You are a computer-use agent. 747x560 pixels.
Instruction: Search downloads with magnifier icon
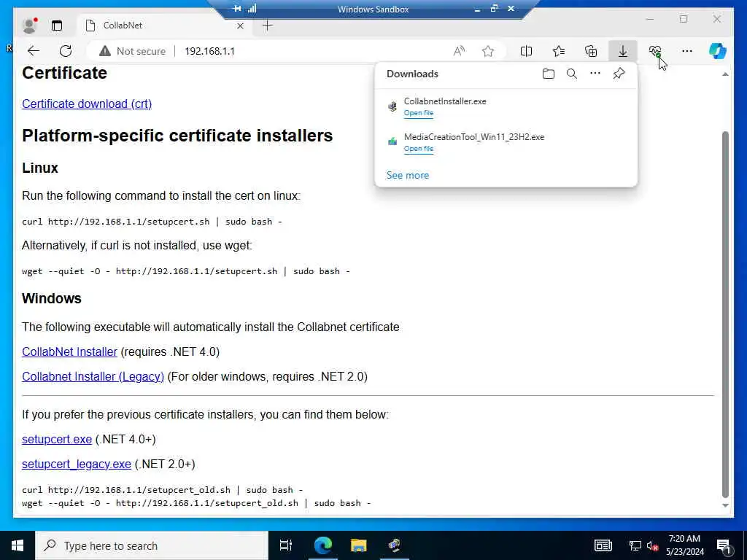(572, 74)
